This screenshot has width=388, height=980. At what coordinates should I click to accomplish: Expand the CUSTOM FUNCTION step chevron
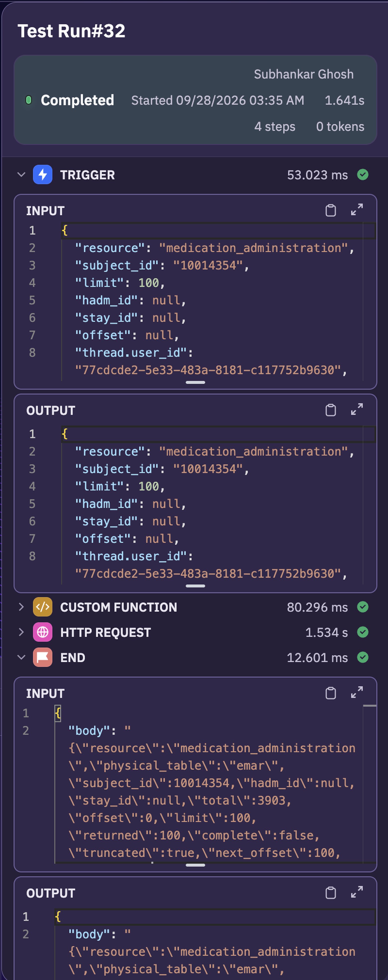pos(21,607)
